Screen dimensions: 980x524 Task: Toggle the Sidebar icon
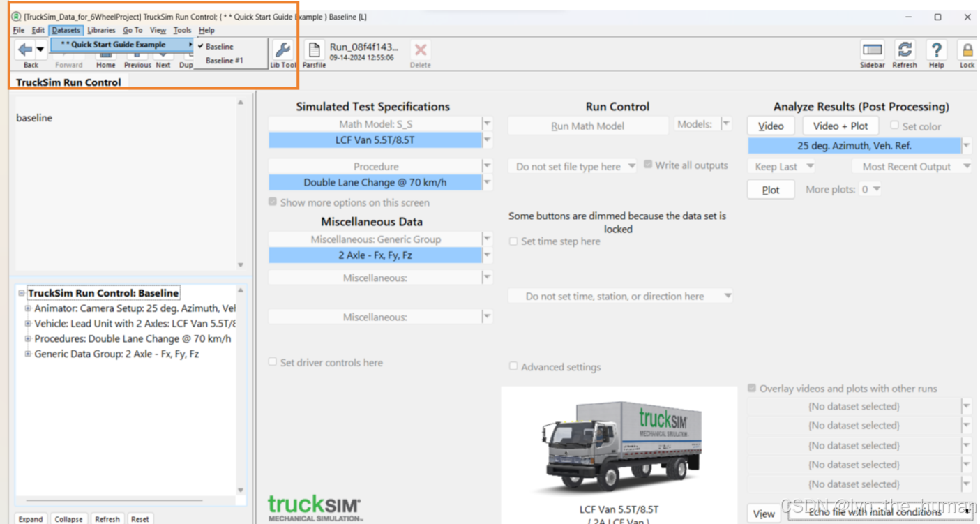(x=873, y=50)
